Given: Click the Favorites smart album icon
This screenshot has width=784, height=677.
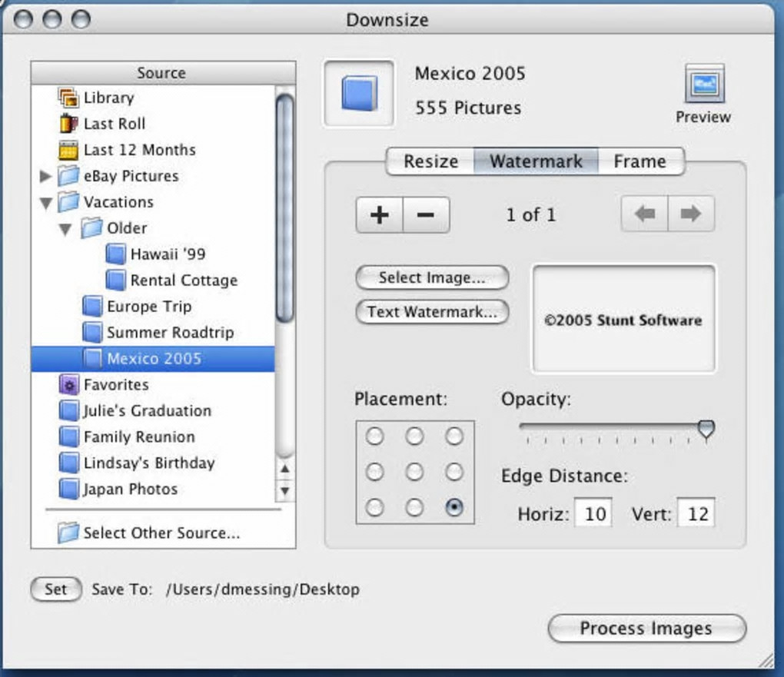Looking at the screenshot, I should coord(68,384).
